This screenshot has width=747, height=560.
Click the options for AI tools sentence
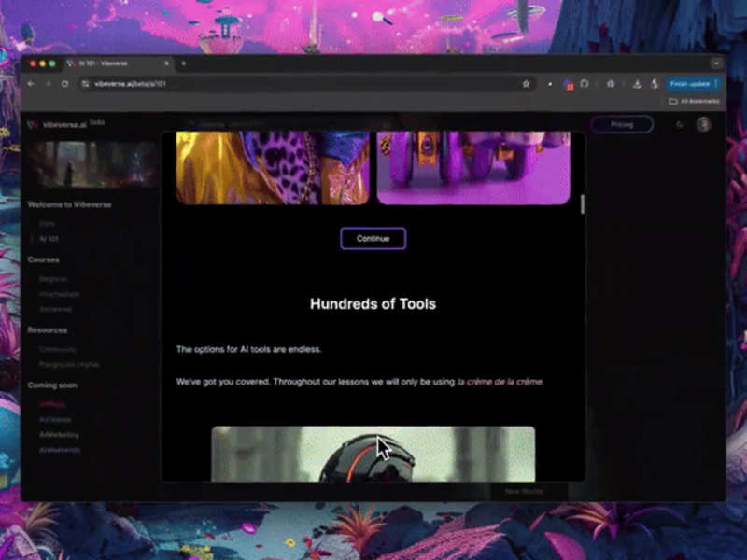248,349
